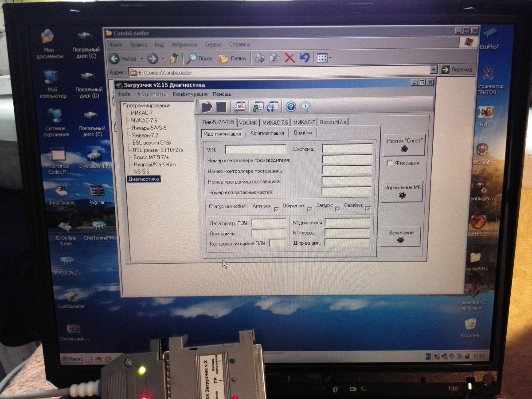Toggle the Режим "Спорт" button
Image resolution: width=532 pixels, height=399 pixels.
pos(404,145)
